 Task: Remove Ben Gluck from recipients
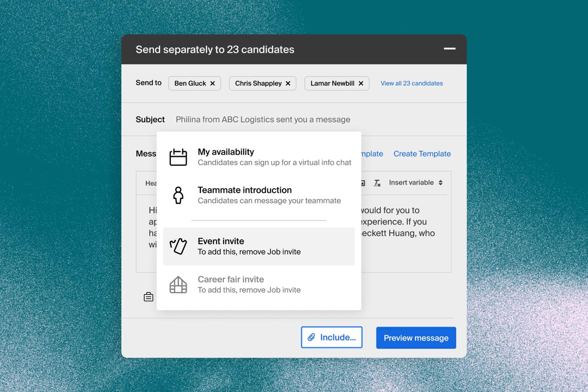213,83
